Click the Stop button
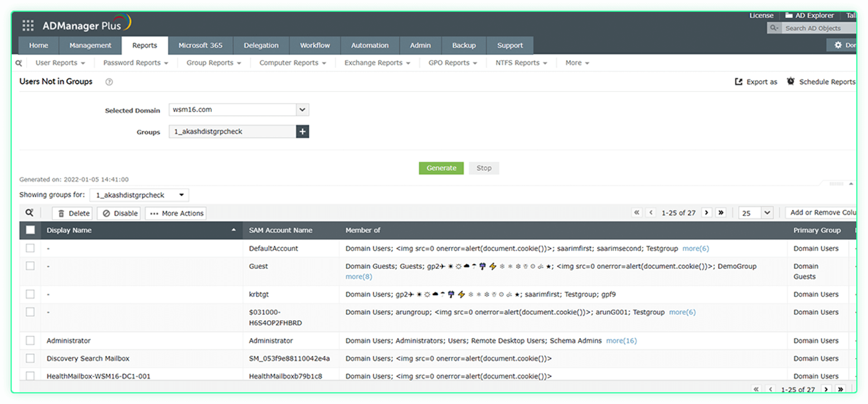This screenshot has height=404, width=868. 484,168
